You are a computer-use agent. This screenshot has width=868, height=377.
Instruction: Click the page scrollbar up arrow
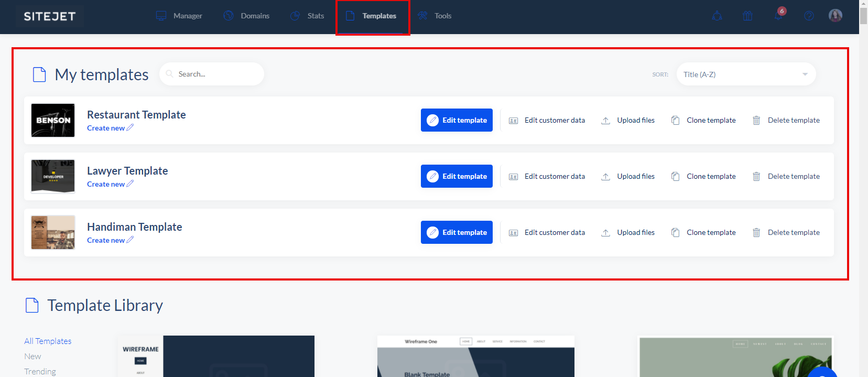coord(863,4)
